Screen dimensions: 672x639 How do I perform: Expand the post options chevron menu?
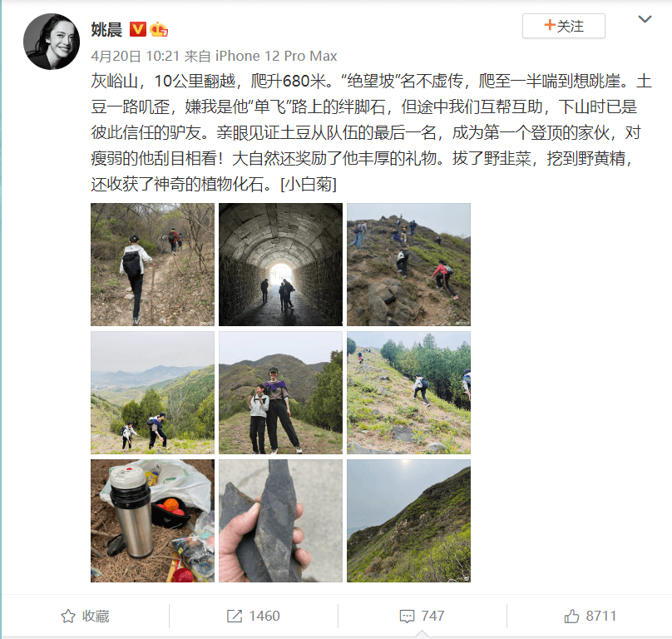pos(645,19)
